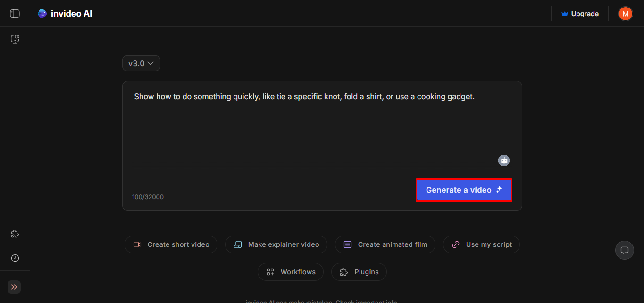644x303 pixels.
Task: Expand sidebar with double-chevron icon
Action: (14, 287)
